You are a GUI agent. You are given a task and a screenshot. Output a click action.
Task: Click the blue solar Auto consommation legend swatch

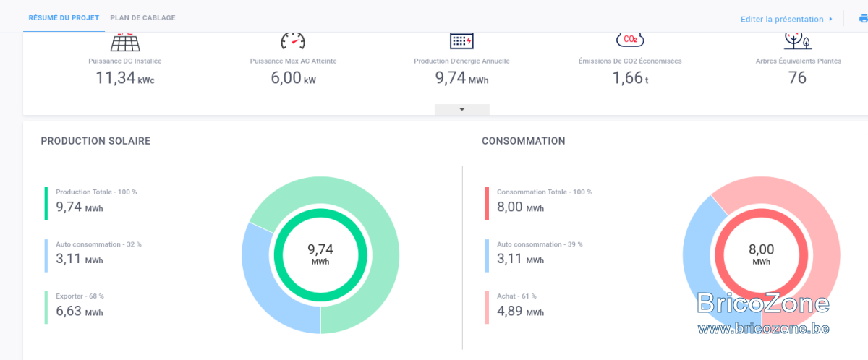[x=46, y=256]
